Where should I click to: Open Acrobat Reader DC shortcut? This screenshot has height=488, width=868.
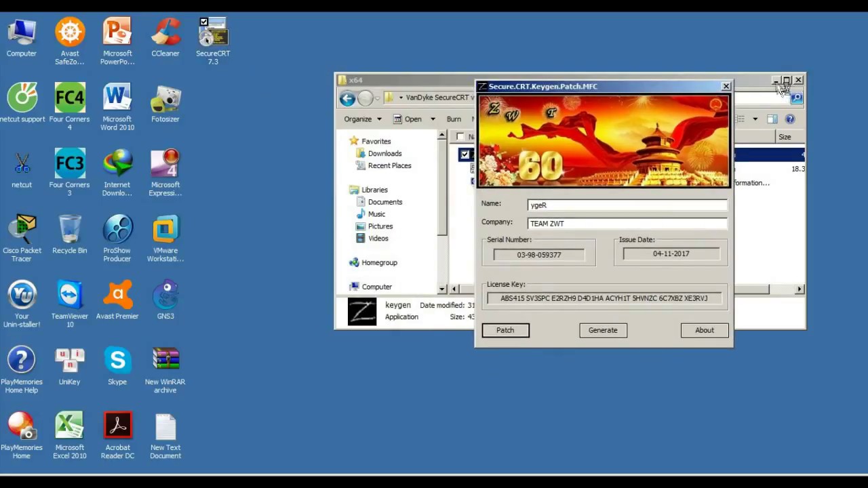coord(117,436)
